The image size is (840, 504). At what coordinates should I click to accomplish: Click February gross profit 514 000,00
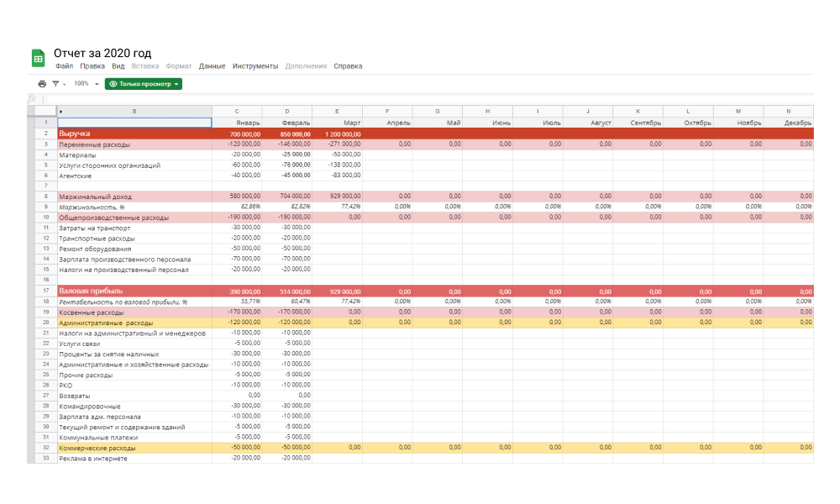click(287, 291)
